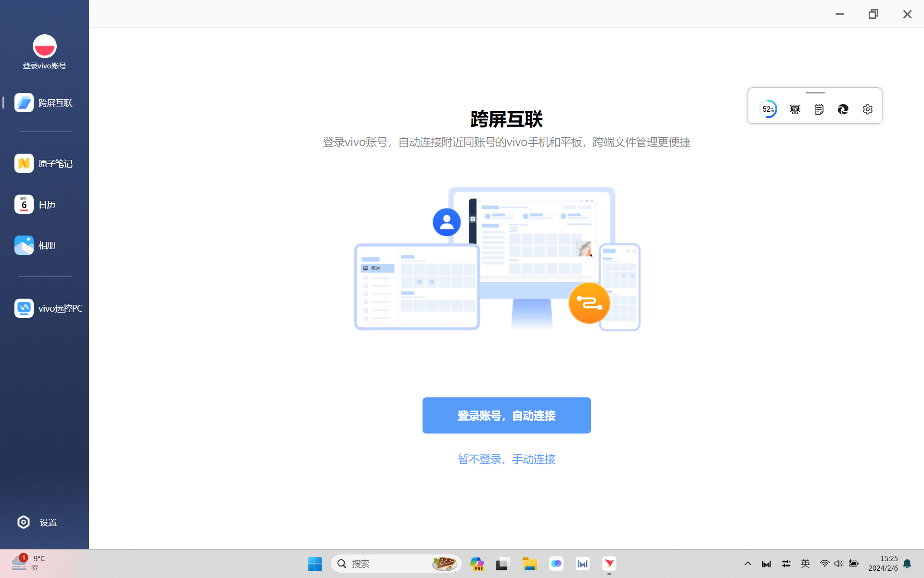Open 设置 at the sidebar bottom
Viewport: 924px width, 578px height.
[38, 522]
